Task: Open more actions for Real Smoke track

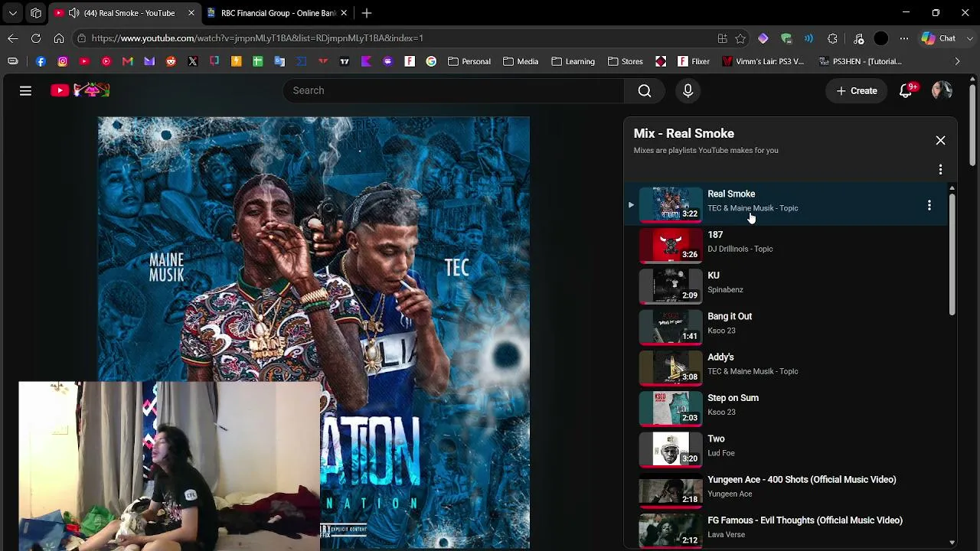Action: (929, 204)
